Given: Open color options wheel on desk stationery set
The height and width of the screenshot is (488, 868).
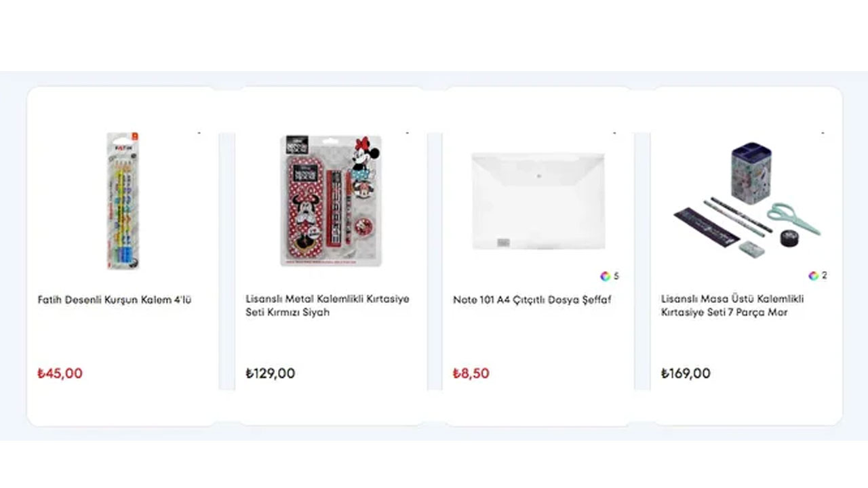Looking at the screenshot, I should [x=813, y=275].
